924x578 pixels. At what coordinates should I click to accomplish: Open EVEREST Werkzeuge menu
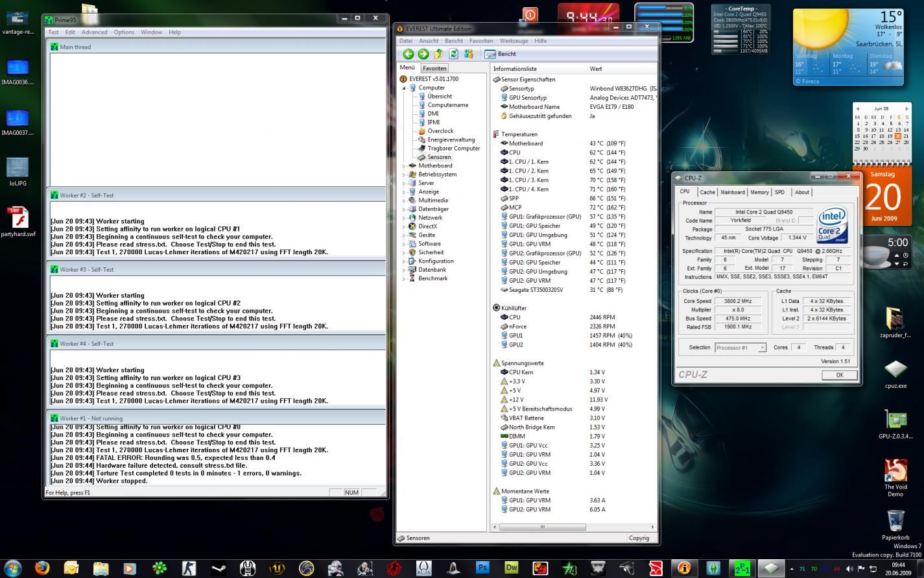514,41
